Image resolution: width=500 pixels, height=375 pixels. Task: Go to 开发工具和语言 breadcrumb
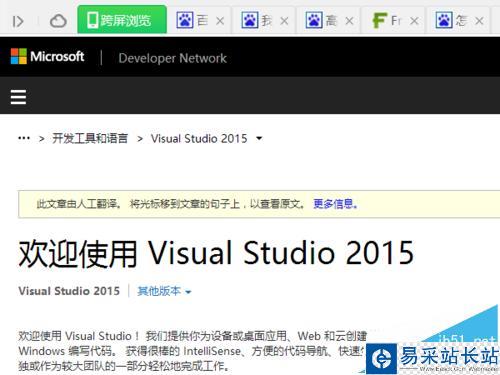click(x=90, y=138)
